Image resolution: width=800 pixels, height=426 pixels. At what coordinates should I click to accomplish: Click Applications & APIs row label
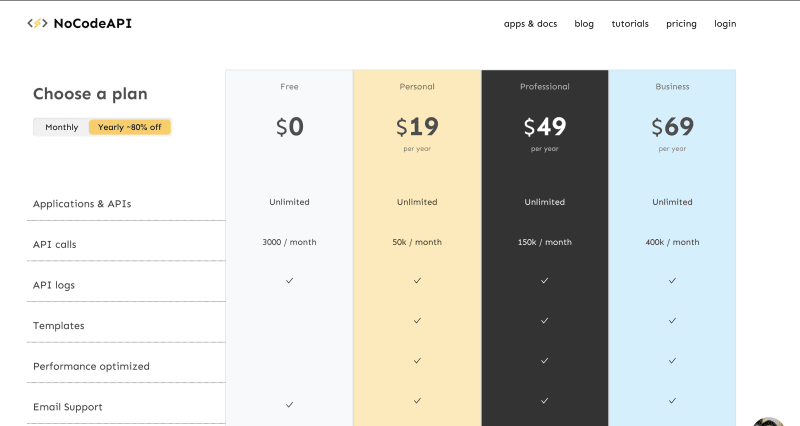click(82, 204)
